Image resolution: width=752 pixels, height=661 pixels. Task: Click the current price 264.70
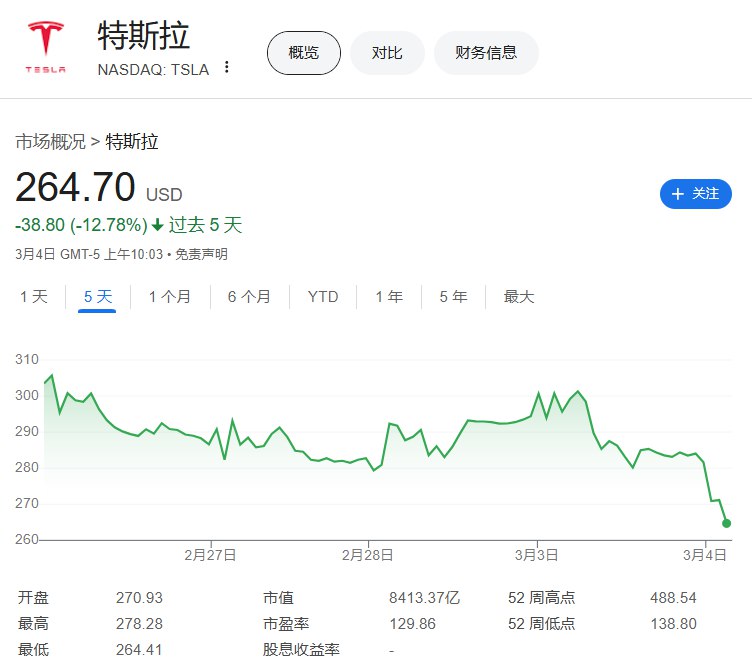[x=75, y=187]
